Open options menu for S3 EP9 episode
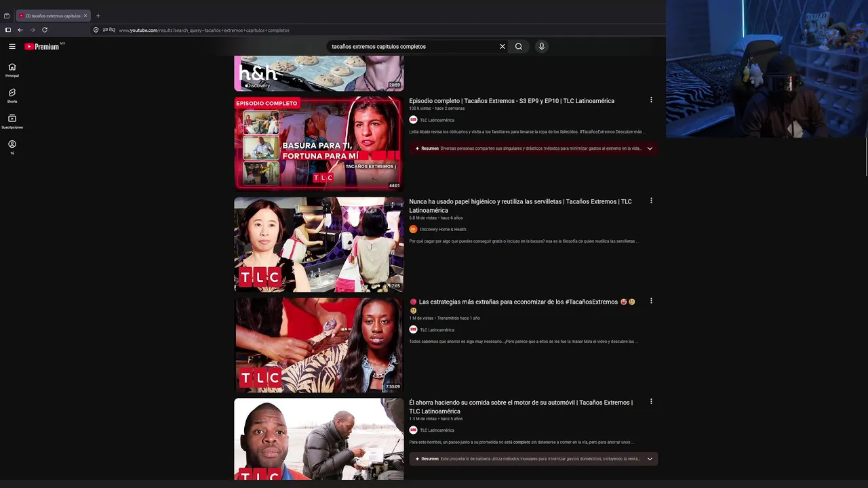This screenshot has height=488, width=868. tap(651, 100)
